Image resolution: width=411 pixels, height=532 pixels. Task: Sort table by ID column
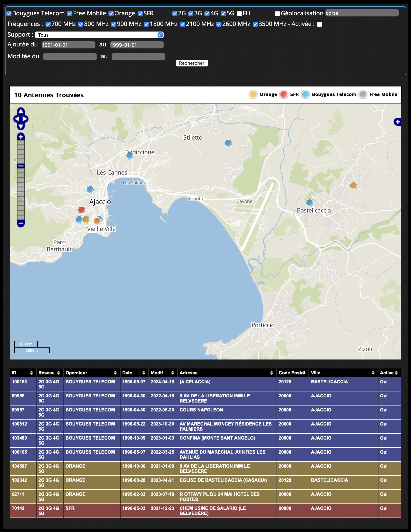(x=23, y=373)
